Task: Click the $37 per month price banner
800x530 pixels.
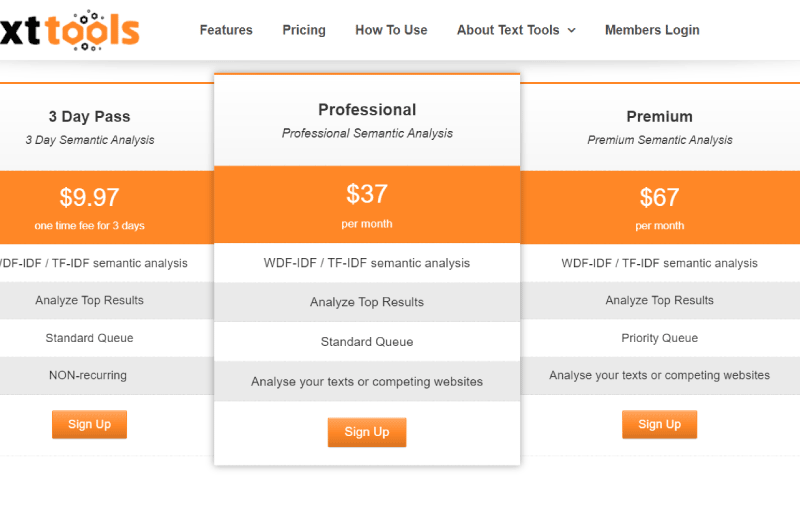Action: 367,205
